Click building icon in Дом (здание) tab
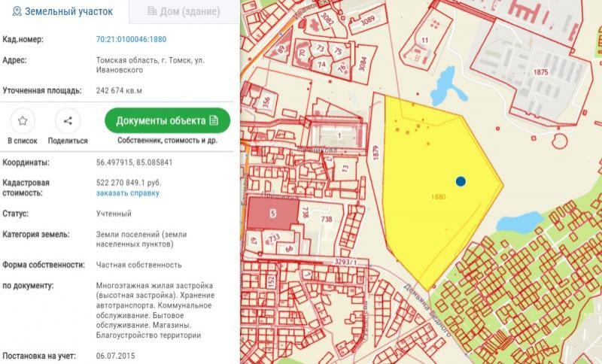Screen dimensions: 602x364 [x=153, y=12]
